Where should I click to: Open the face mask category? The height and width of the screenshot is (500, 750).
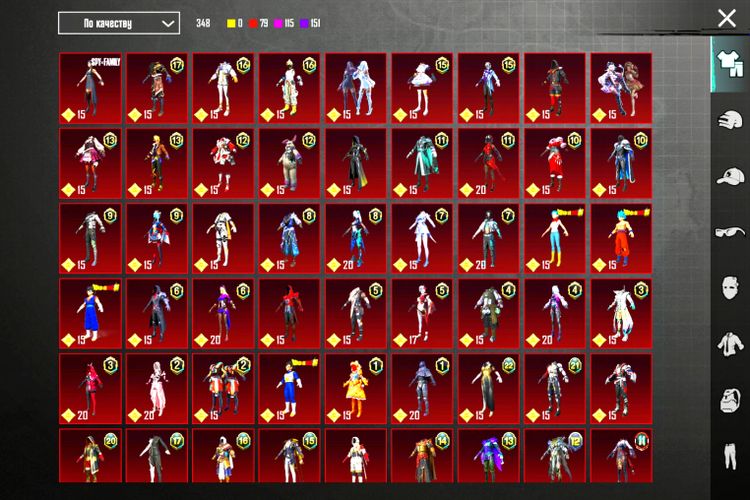(x=727, y=290)
